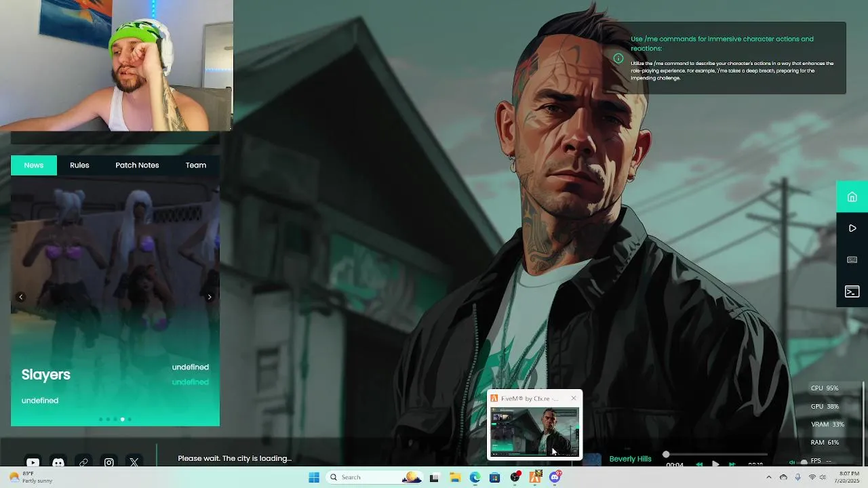Click the 'Please wait. The city is loading...' text
Screen dimensions: 868x488
pyautogui.click(x=235, y=458)
